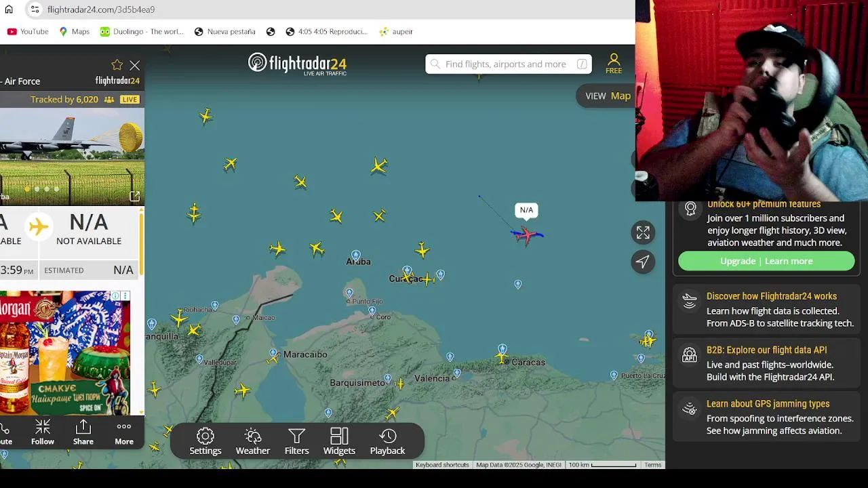
Task: Click the N/A flight label
Action: pyautogui.click(x=526, y=210)
